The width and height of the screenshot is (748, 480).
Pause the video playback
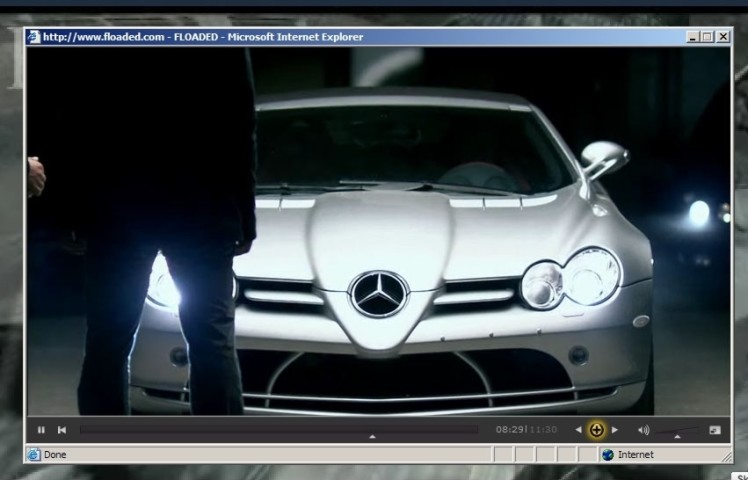click(x=41, y=430)
